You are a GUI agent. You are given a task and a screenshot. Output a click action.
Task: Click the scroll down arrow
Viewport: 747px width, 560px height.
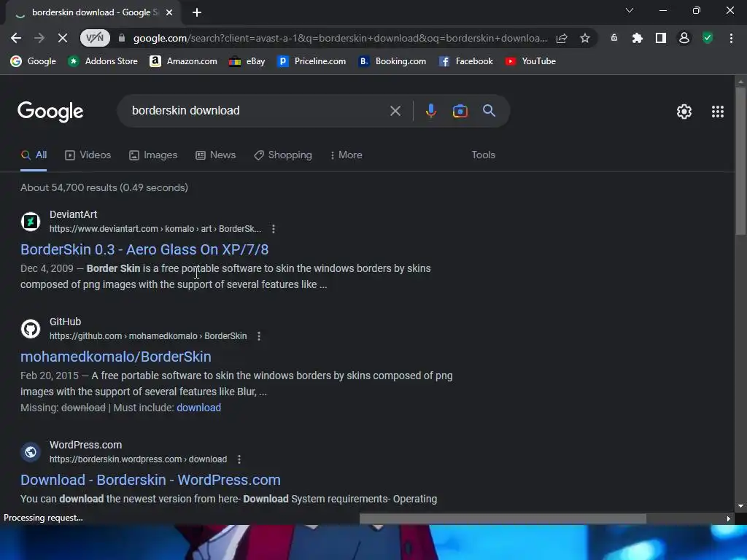click(740, 506)
